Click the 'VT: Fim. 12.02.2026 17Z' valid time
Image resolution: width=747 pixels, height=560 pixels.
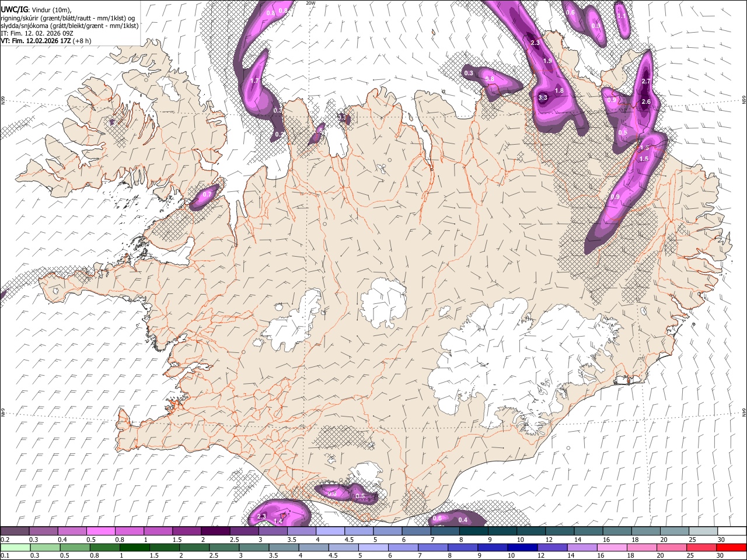(x=36, y=41)
